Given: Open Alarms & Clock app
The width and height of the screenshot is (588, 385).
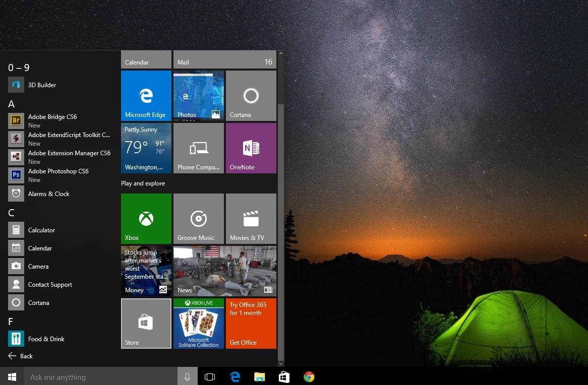Looking at the screenshot, I should coord(60,194).
